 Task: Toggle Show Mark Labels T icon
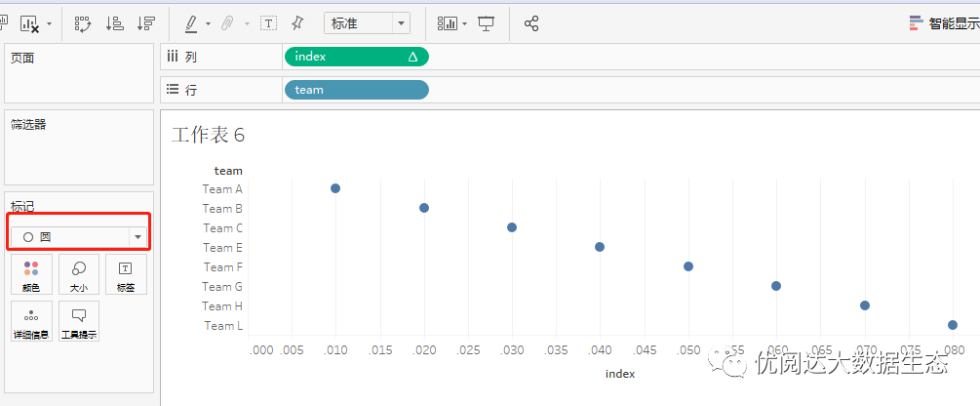coord(269,23)
